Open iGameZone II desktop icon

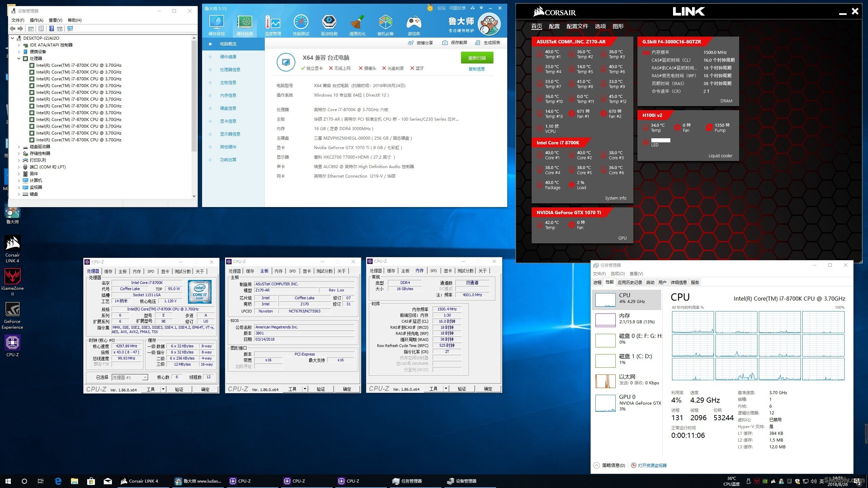point(13,282)
